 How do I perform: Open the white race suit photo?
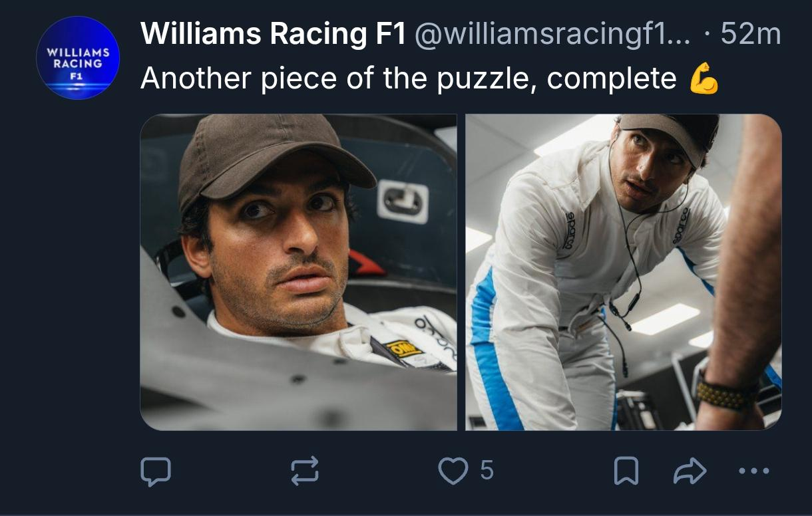[624, 272]
